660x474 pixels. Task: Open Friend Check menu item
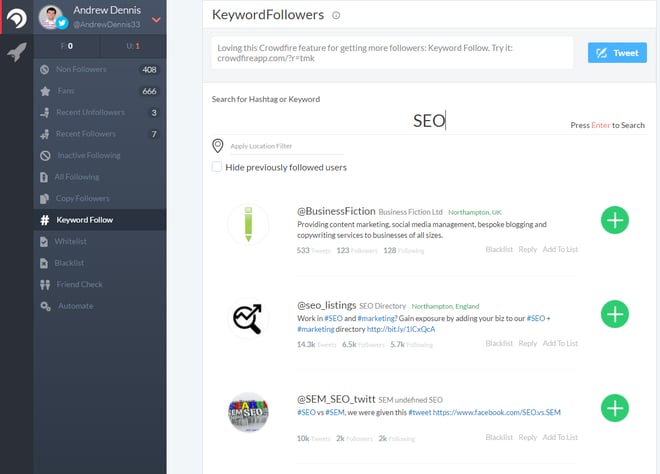click(x=100, y=285)
